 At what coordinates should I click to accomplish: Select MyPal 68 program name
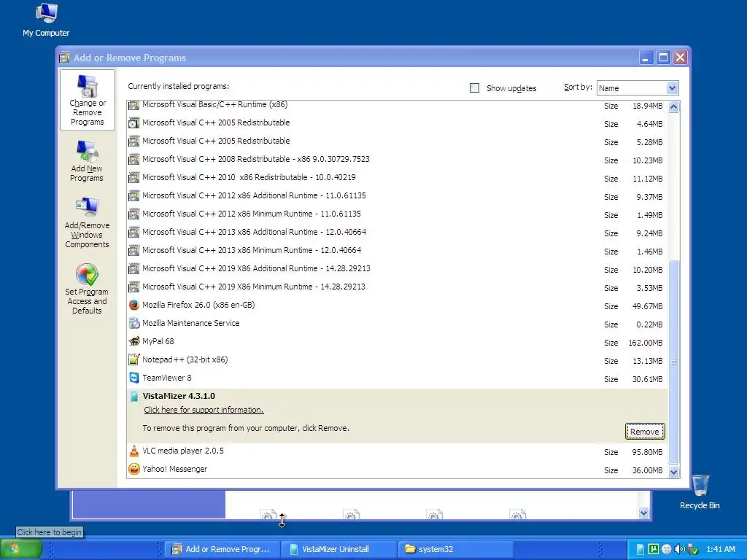[158, 341]
